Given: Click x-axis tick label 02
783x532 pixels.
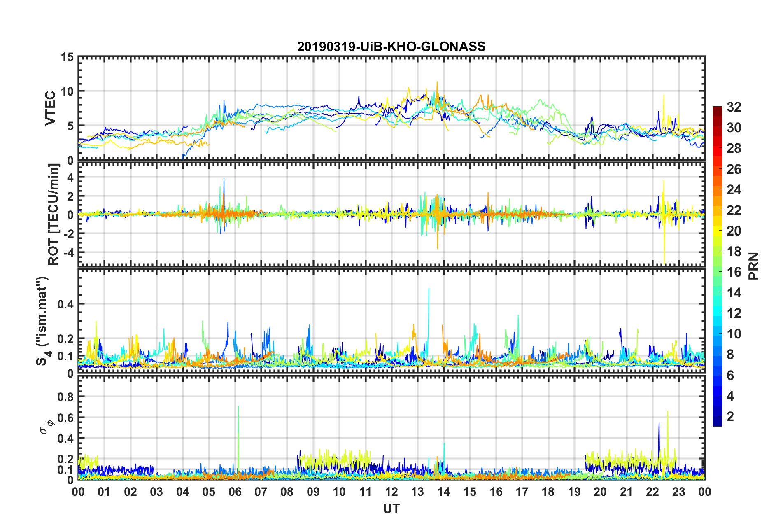Looking at the screenshot, I should (130, 492).
